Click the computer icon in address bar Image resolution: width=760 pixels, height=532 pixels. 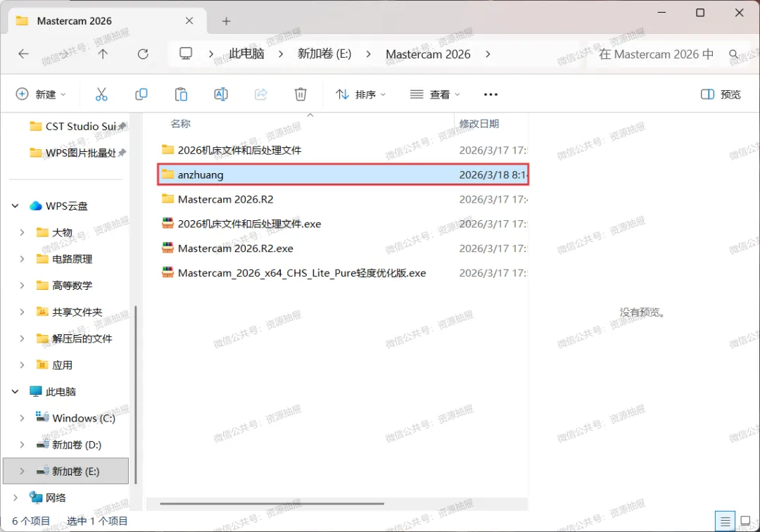pos(186,53)
